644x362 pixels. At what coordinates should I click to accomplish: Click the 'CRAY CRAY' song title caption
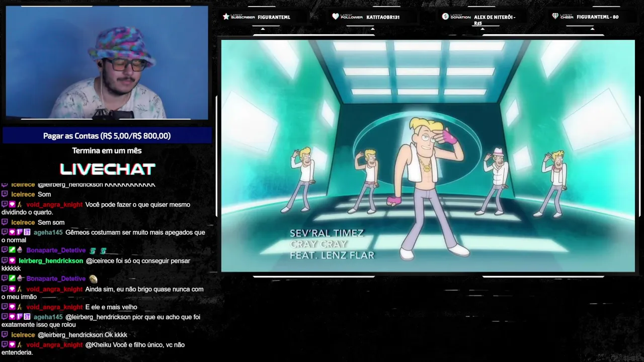pos(318,244)
